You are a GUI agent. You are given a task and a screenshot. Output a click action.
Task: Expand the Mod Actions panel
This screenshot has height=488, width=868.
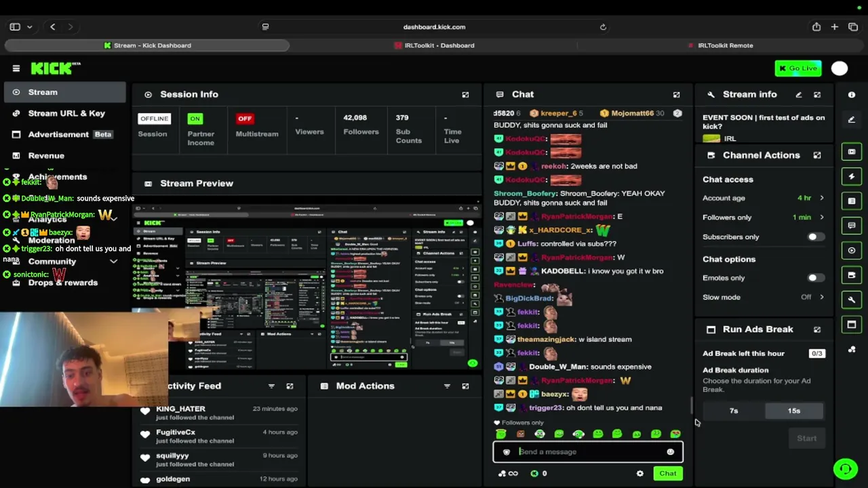click(465, 386)
